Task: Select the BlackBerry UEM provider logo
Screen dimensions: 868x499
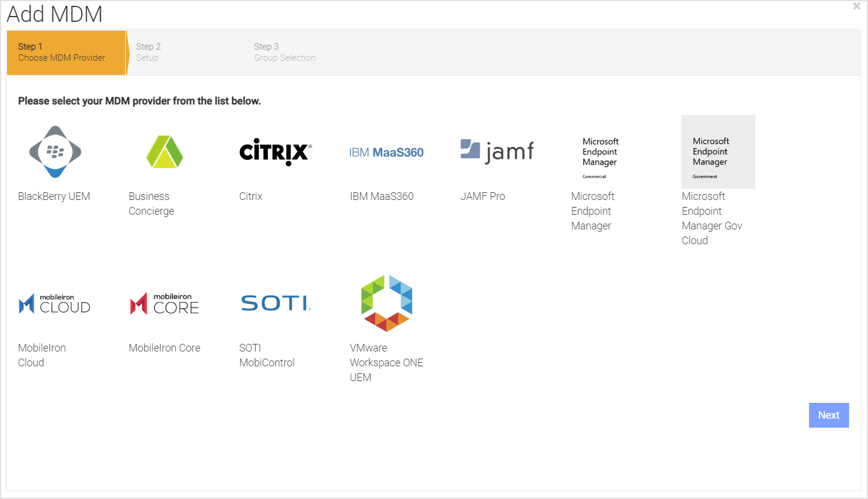Action: 54,152
